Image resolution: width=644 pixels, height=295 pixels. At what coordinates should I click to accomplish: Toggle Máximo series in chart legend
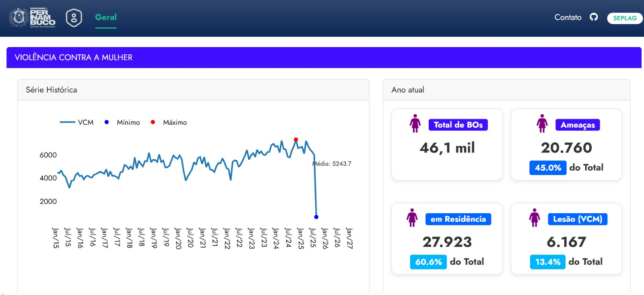pyautogui.click(x=169, y=122)
